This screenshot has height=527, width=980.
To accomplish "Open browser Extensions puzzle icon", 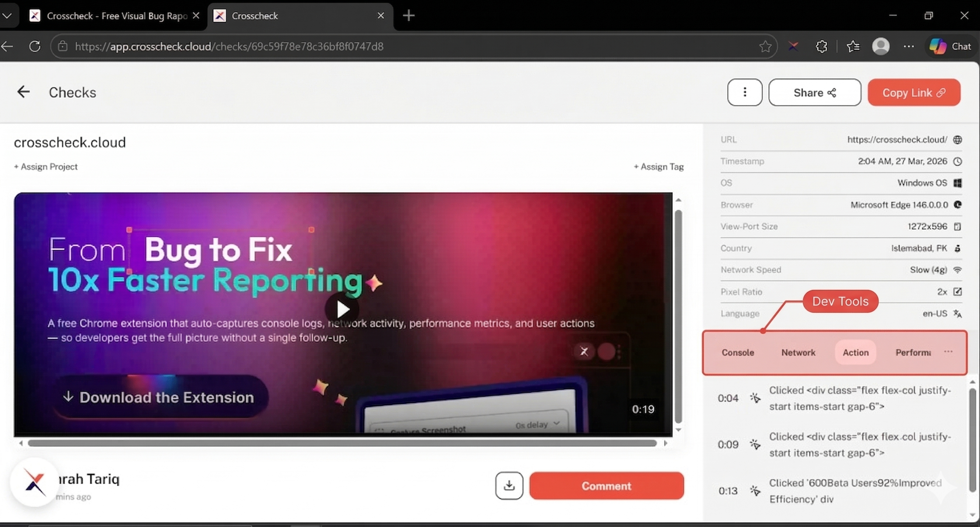I will point(821,46).
